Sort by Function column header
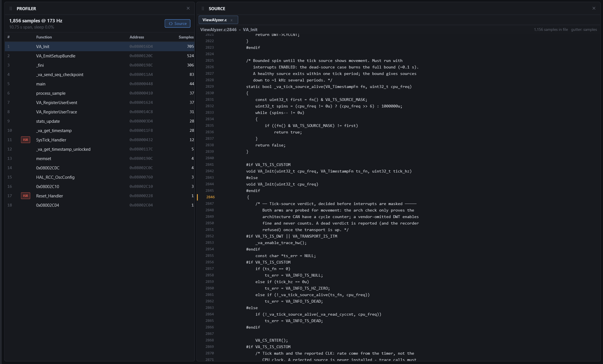Viewport: 603px width, 364px height. pos(44,37)
